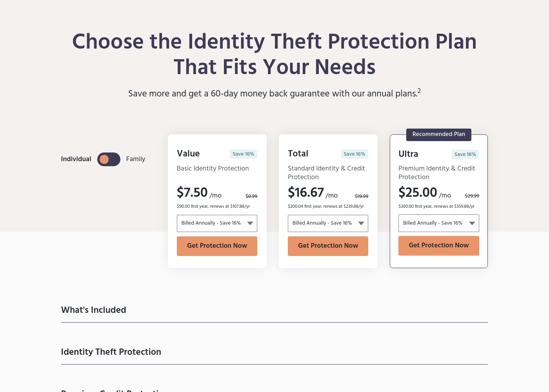Click the Recommended Plan badge
Screen dimensions: 549x392
[439, 134]
